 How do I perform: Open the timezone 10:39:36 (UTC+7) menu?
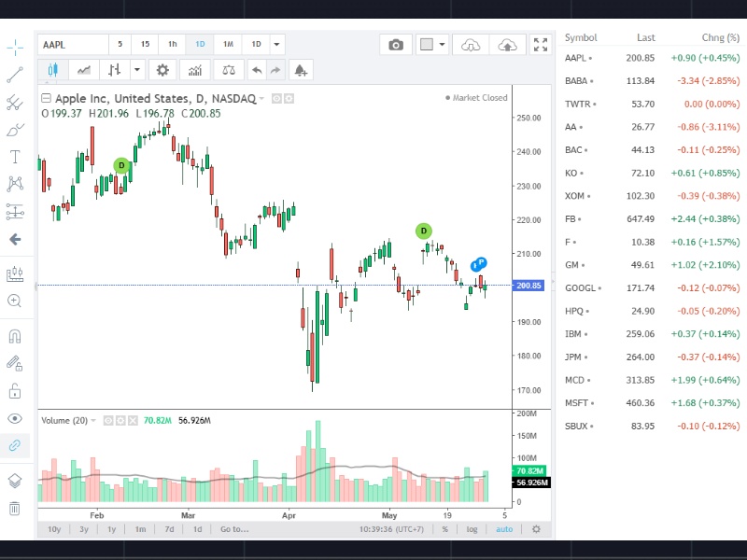point(391,529)
